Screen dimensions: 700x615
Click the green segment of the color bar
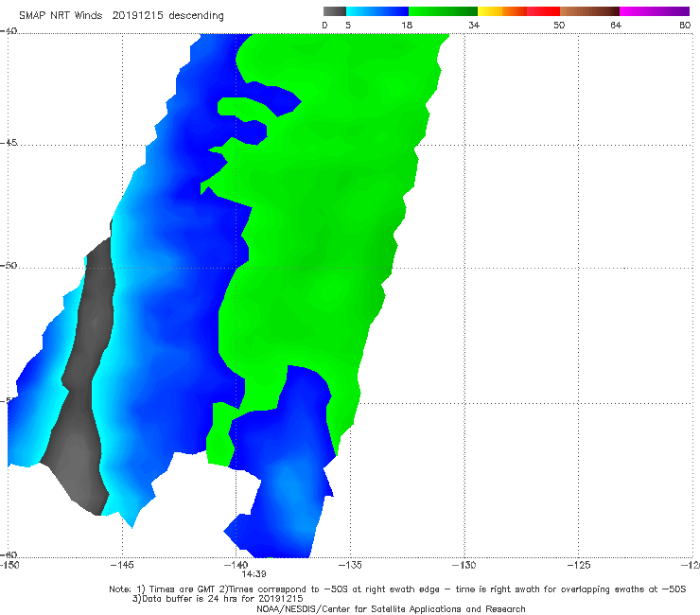(x=443, y=11)
